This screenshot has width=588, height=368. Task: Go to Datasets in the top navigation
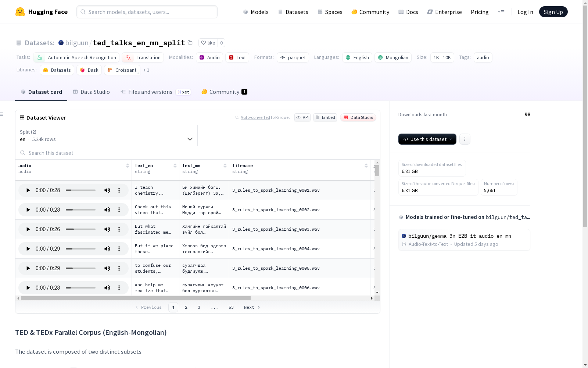(x=293, y=12)
